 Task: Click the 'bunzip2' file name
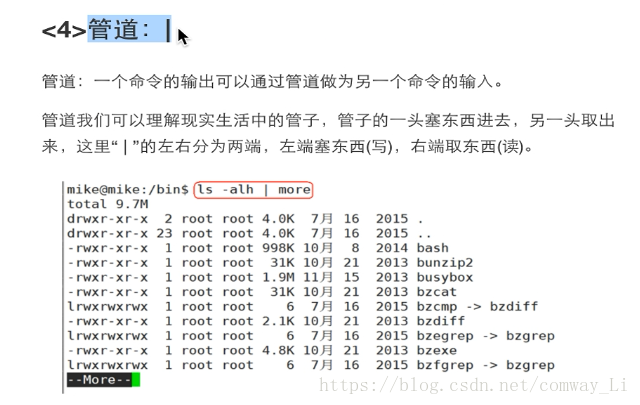tap(445, 263)
